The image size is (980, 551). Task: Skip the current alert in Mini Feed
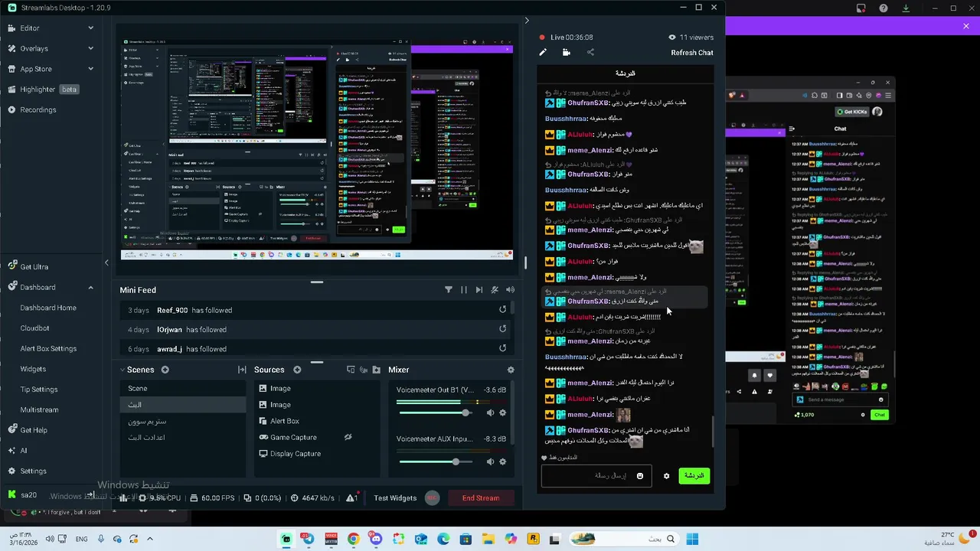pos(479,290)
